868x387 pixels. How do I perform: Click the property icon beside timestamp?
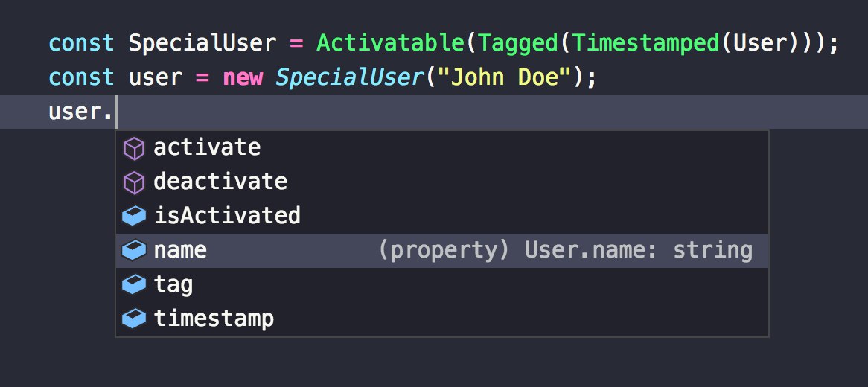pyautogui.click(x=133, y=319)
